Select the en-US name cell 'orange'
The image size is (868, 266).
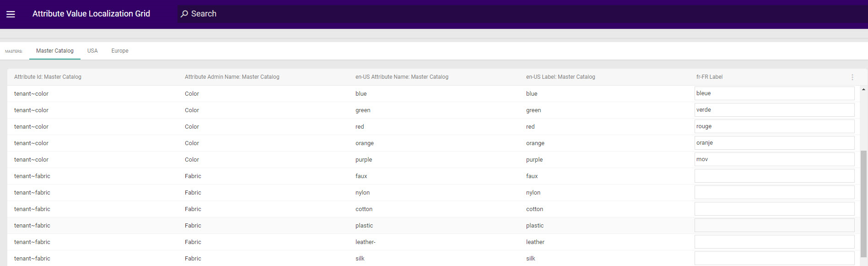365,143
